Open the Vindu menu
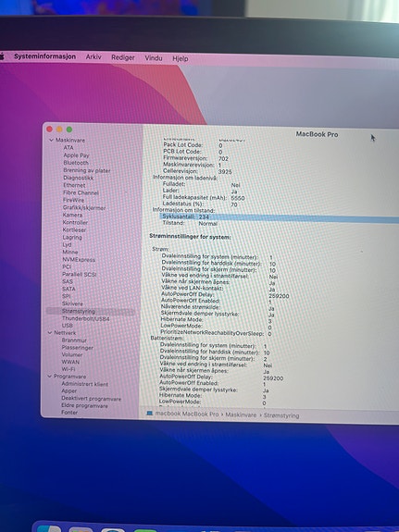Image resolution: width=399 pixels, height=532 pixels. [x=154, y=58]
